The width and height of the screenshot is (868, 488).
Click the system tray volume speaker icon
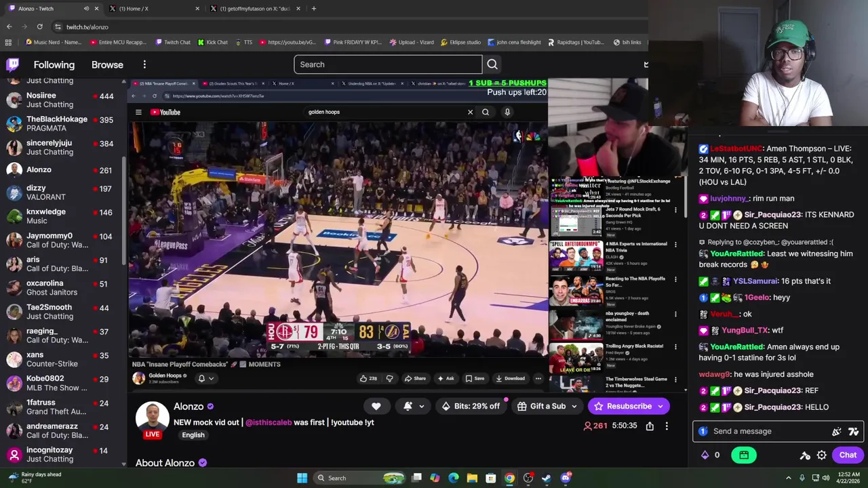pyautogui.click(x=826, y=478)
